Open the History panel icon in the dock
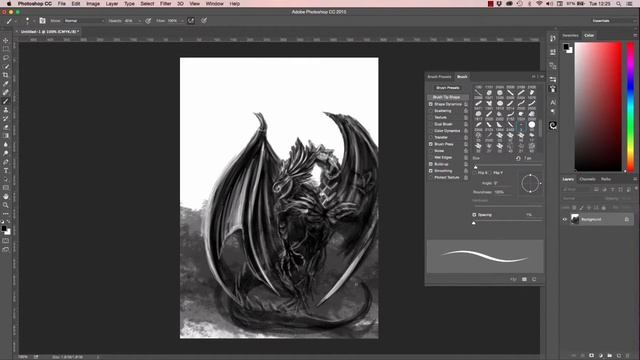The width and height of the screenshot is (640, 360). coord(553,38)
